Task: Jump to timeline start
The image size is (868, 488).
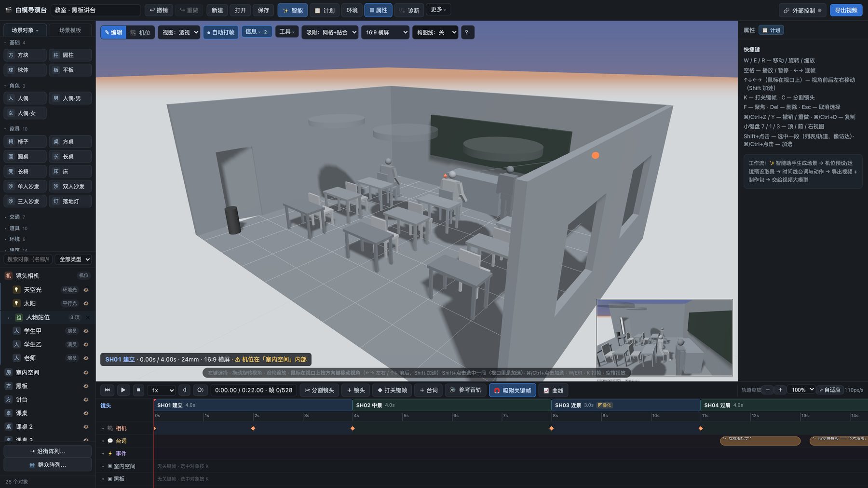Action: point(107,390)
